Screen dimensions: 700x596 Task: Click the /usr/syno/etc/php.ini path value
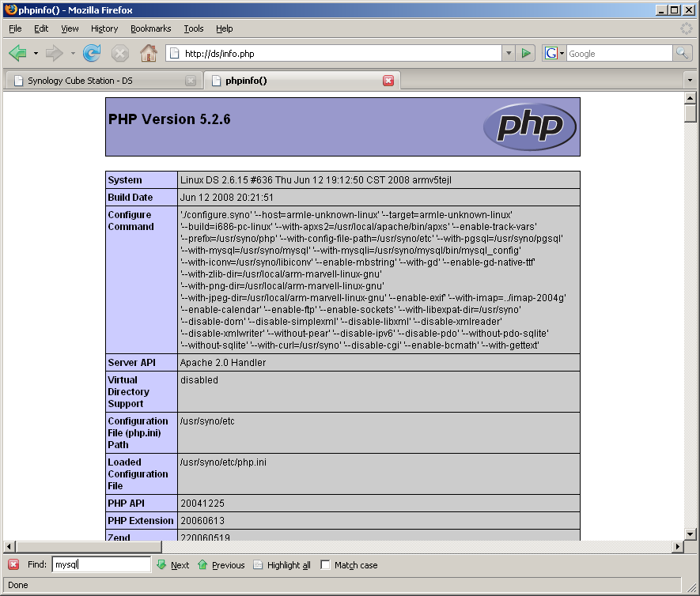223,462
